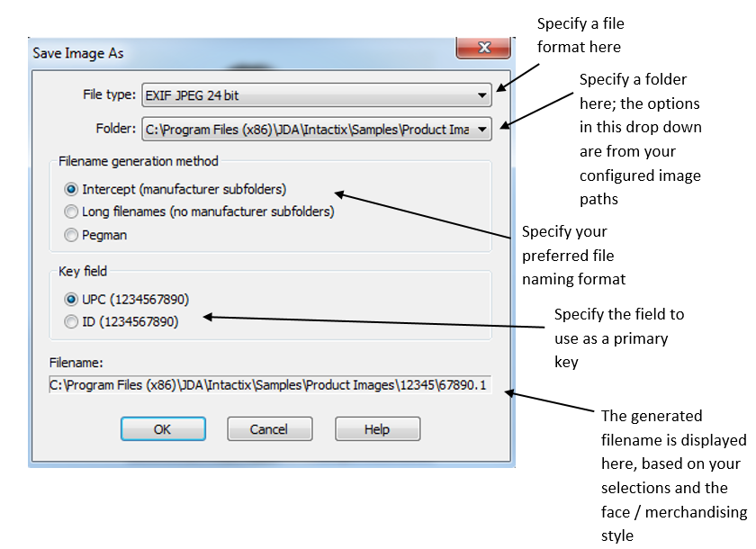Select UPC (1234567890) as key field
Screen dimensions: 756x549
click(x=71, y=298)
